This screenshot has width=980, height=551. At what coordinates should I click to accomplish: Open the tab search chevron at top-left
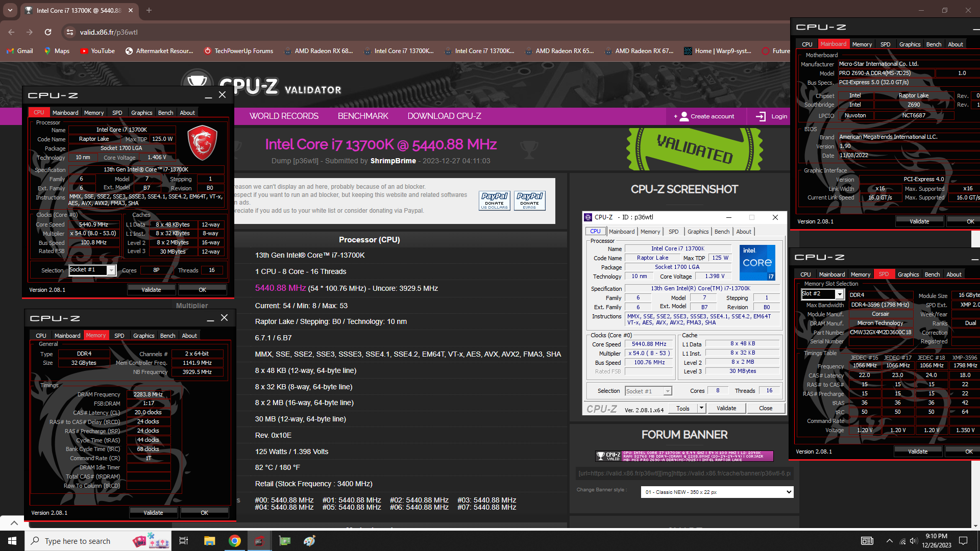point(10,10)
